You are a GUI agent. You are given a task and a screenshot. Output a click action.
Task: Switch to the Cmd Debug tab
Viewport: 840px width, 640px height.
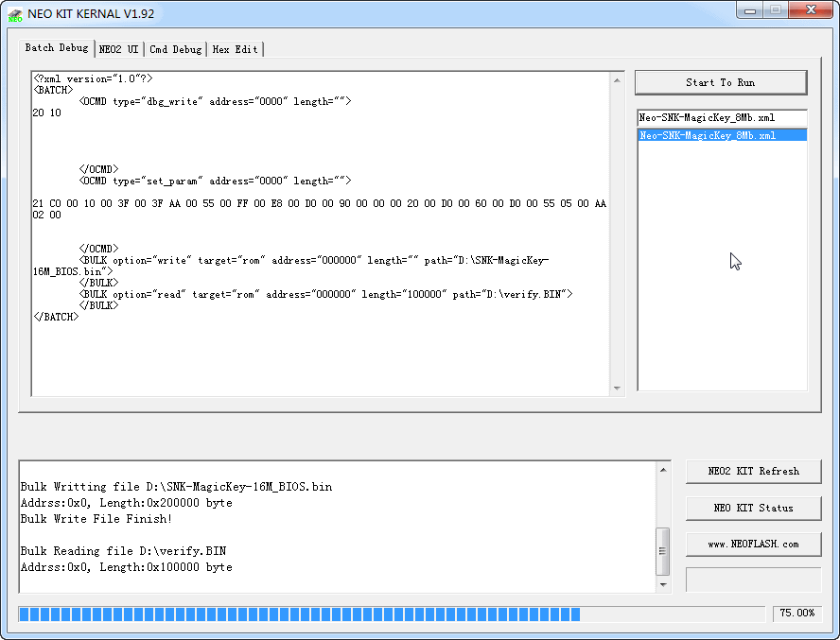click(x=175, y=49)
